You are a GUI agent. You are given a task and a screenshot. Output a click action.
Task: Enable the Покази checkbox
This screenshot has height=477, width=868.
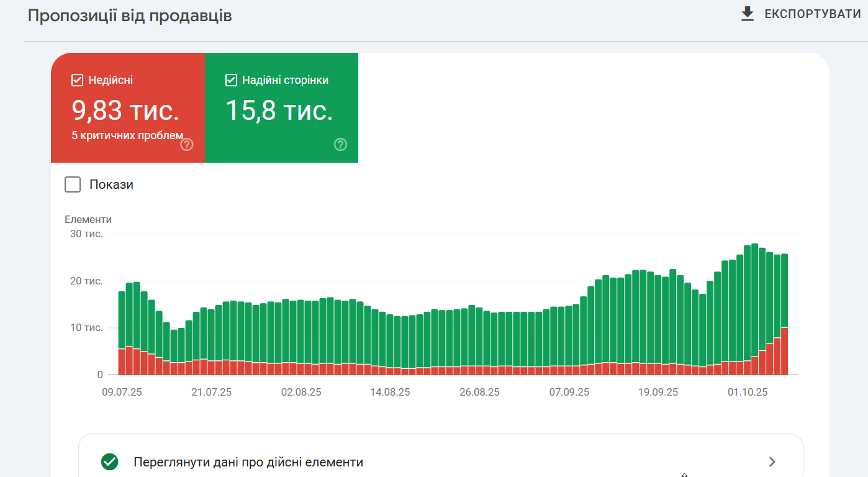click(73, 184)
